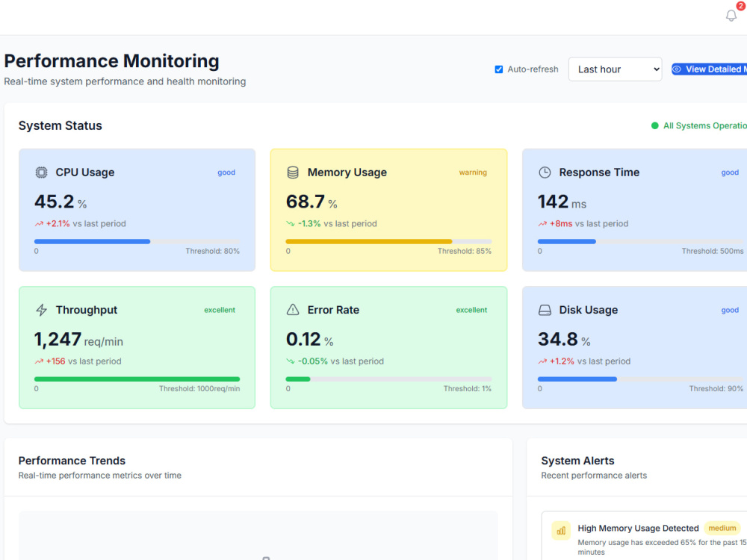Click the 'medium' severity badge on alert
This screenshot has height=560, width=747.
click(x=722, y=528)
